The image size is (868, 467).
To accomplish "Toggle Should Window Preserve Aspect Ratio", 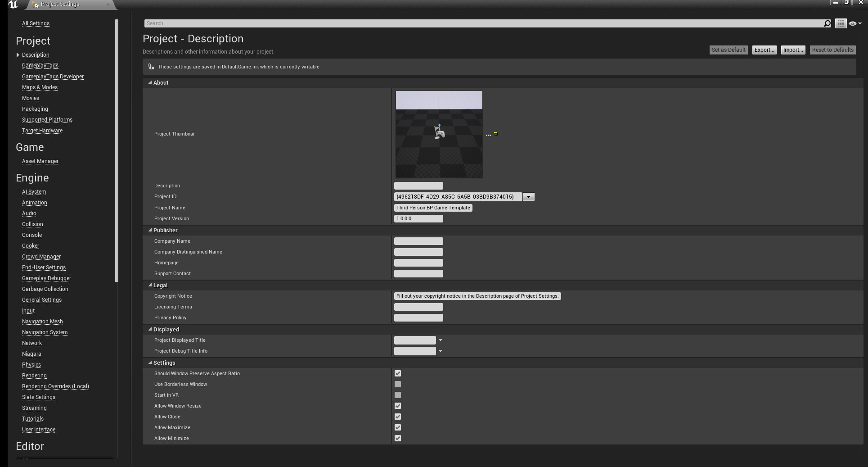I will [x=398, y=373].
